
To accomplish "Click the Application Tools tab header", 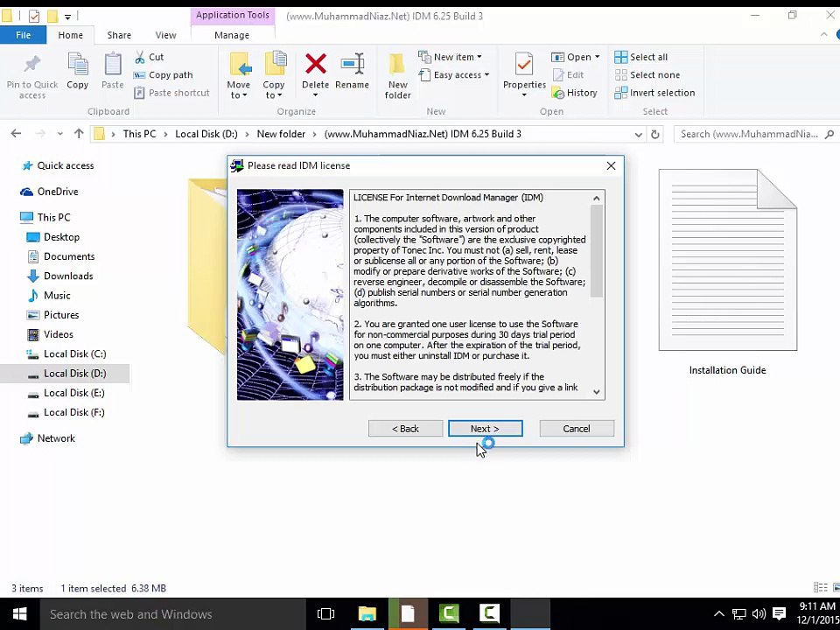I will point(233,15).
